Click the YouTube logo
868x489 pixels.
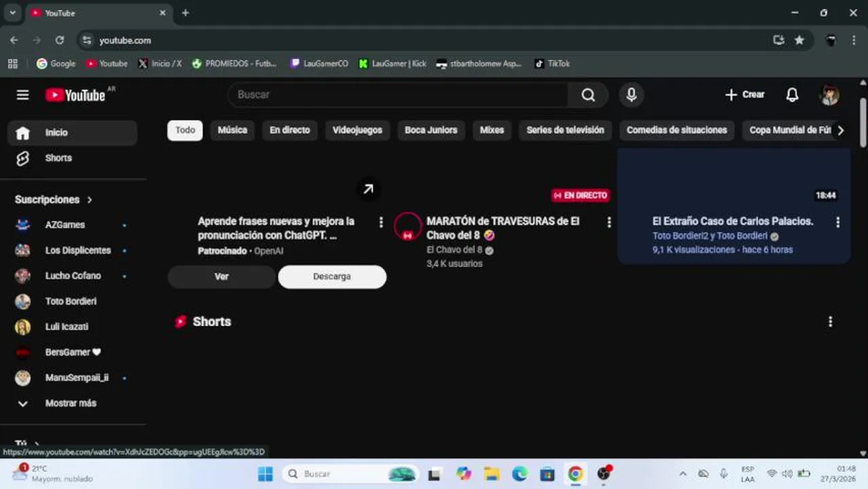pos(75,95)
